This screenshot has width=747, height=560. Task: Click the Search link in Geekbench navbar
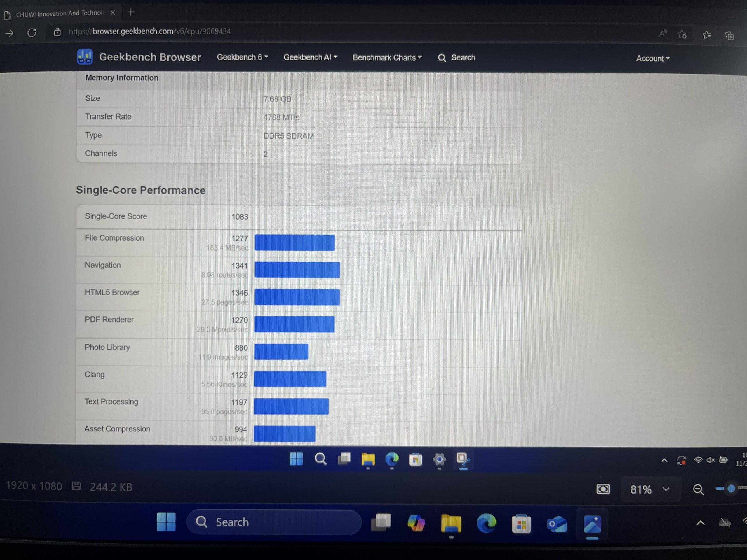coord(457,58)
